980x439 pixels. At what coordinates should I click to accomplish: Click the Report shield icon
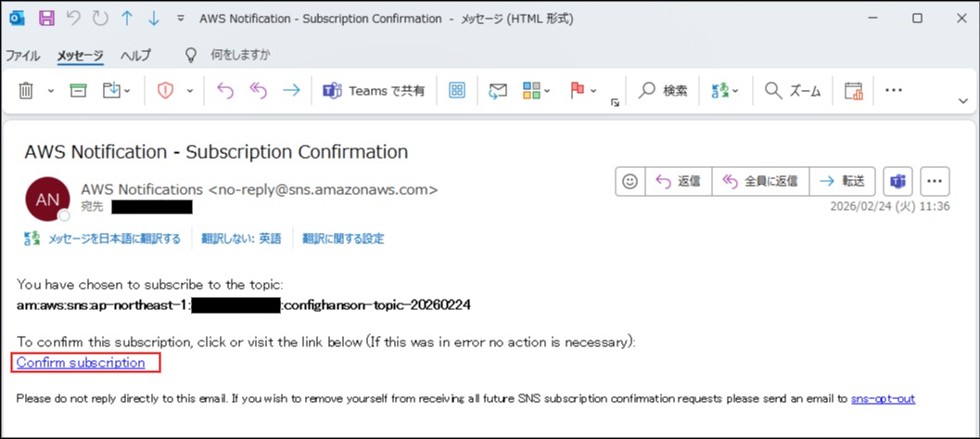[165, 90]
